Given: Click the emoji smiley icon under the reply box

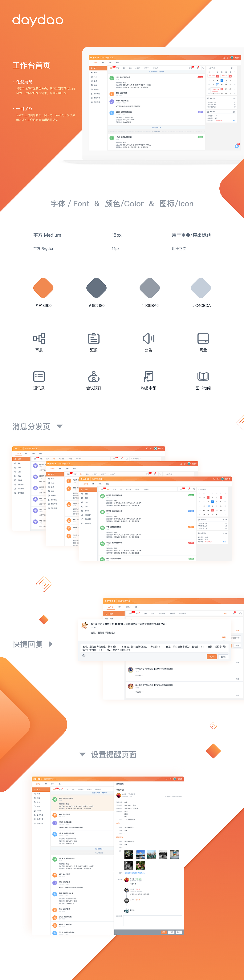Looking at the screenshot, I should click(84, 656).
